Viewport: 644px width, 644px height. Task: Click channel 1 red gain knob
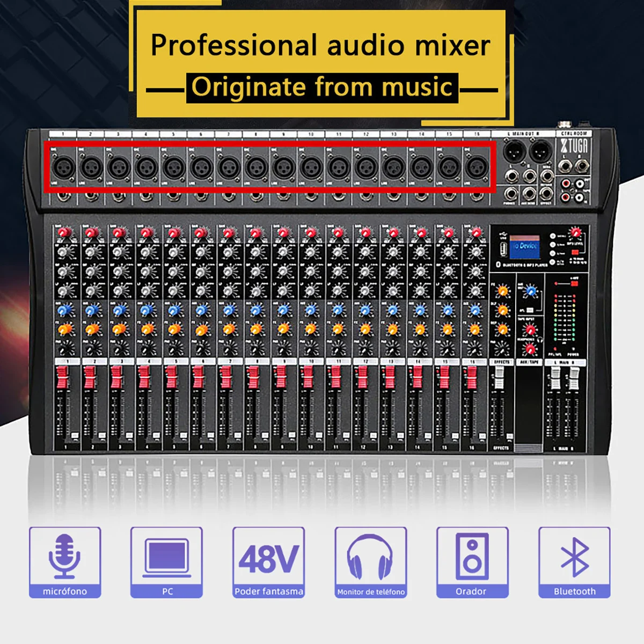pos(64,232)
